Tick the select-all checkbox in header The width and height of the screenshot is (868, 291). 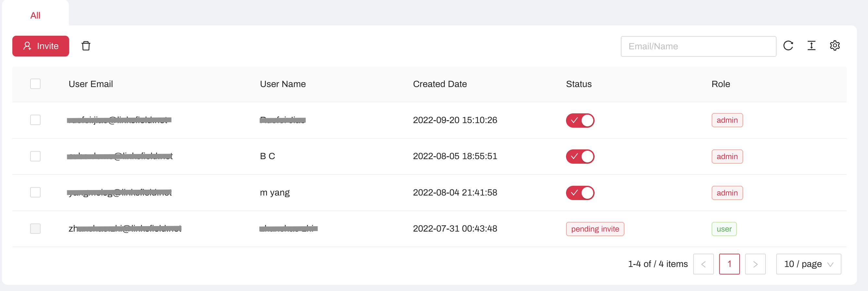(35, 84)
